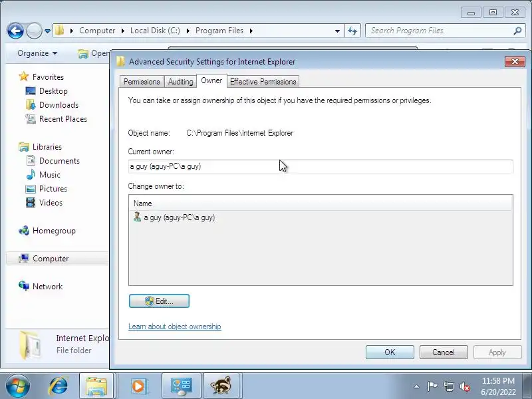Select the Owner tab
The height and width of the screenshot is (399, 532).
pos(211,80)
